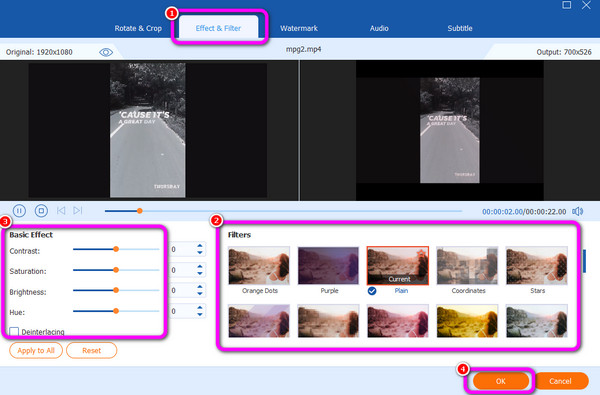Stop the video preview
Screen dimensions: 600x395
41,211
